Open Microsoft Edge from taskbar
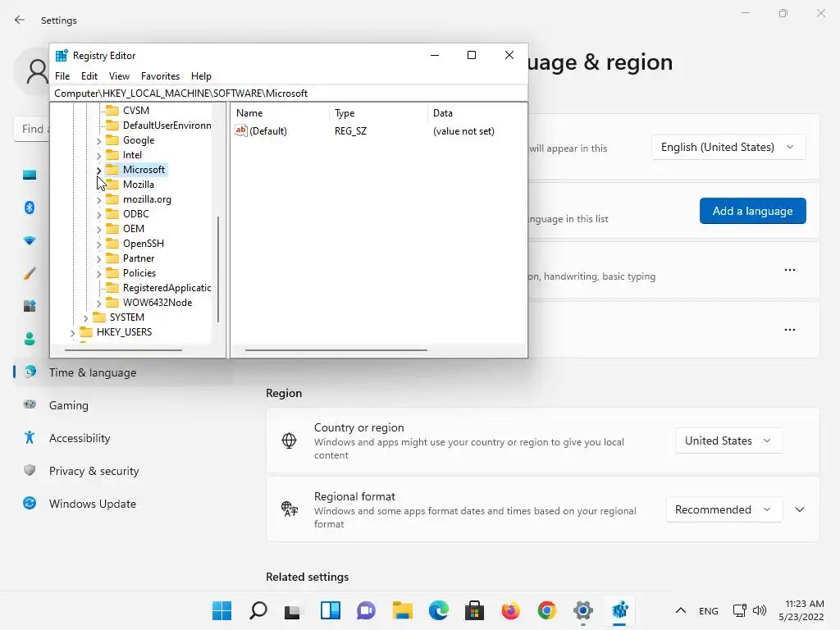 438,610
